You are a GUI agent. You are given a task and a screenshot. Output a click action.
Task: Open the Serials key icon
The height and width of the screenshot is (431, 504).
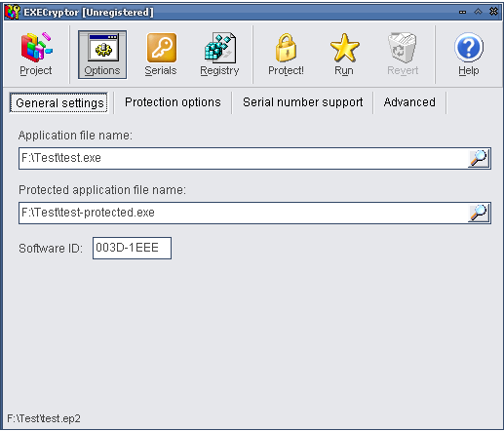162,48
